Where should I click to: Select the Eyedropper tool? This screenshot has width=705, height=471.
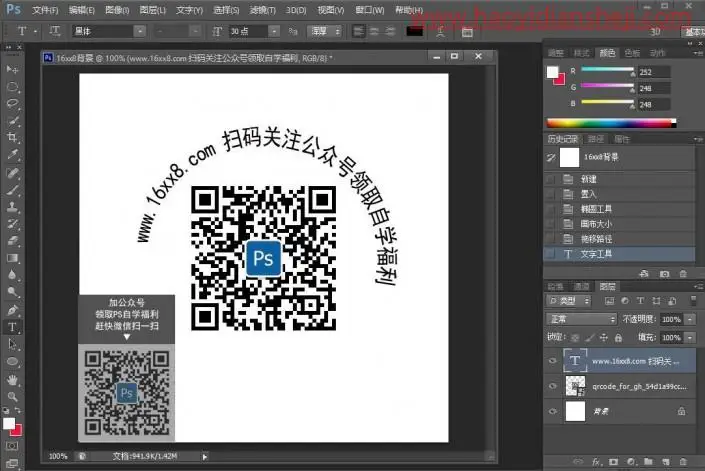point(12,155)
